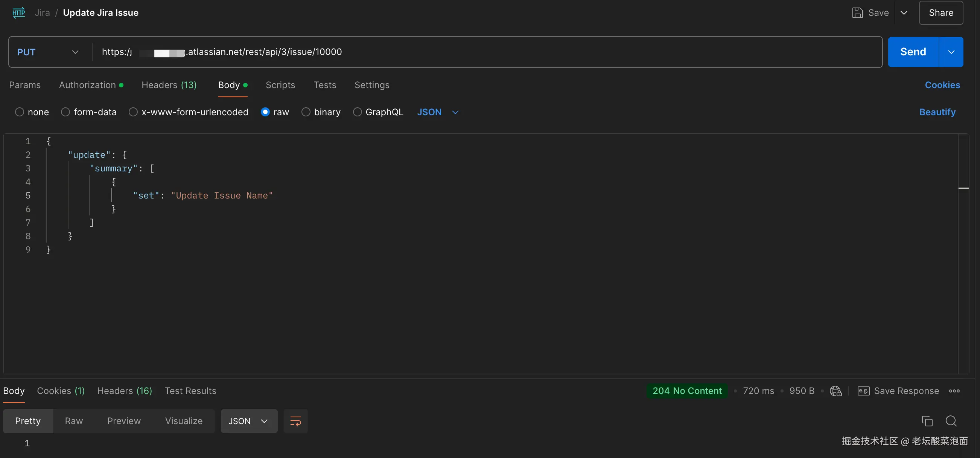Choose the binary body radio button
This screenshot has height=458, width=980.
tap(306, 112)
